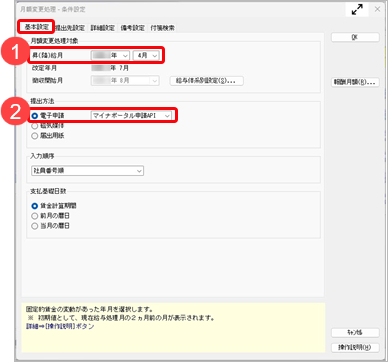Image resolution: width=388 pixels, height=362 pixels.
Task: Click the 詳細⇒[操作説明]ボタン help text
Action: click(x=60, y=326)
